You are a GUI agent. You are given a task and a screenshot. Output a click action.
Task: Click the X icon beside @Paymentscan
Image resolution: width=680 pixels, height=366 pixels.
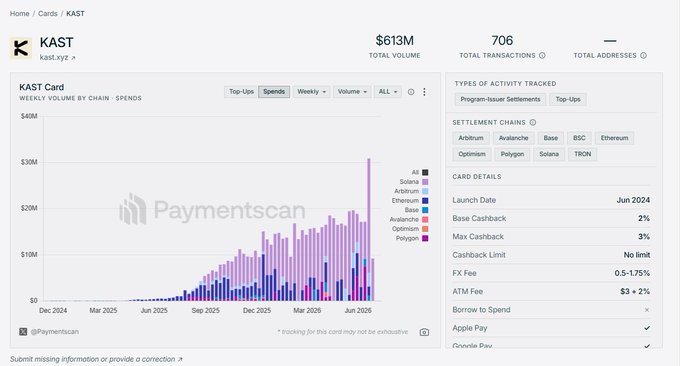coord(23,332)
